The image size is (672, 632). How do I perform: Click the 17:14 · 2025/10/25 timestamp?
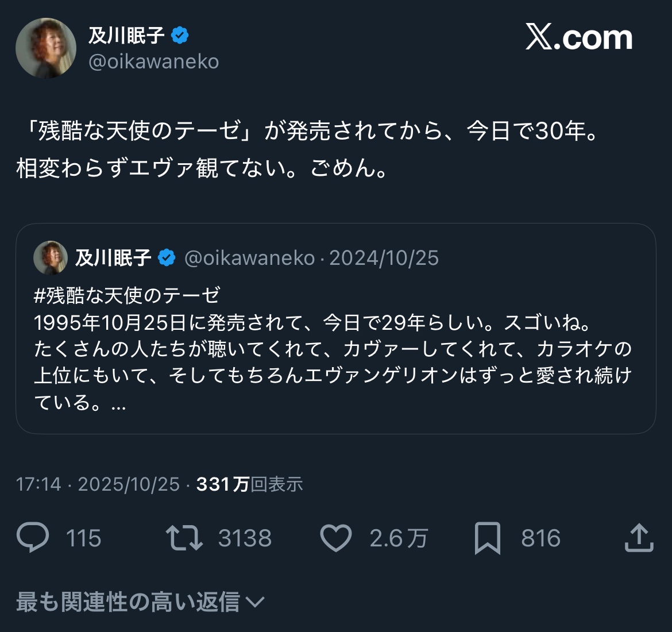coord(98,484)
